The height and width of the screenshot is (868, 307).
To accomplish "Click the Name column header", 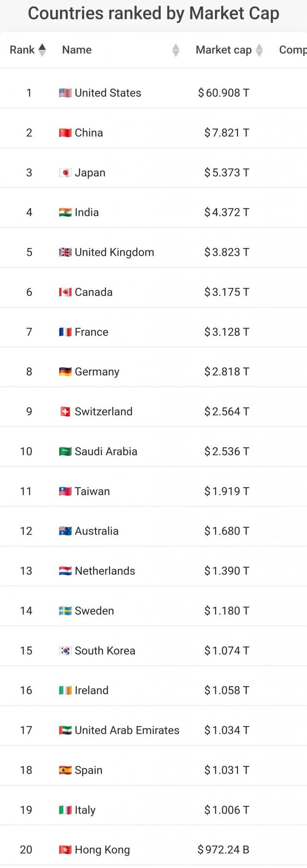I will point(77,50).
